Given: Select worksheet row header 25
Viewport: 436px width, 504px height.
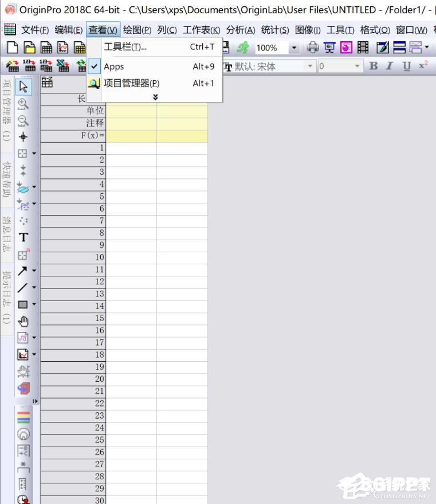Looking at the screenshot, I should (73, 440).
